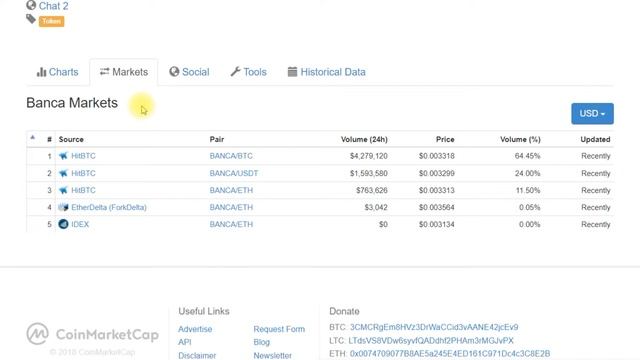Click the BTC donation address link

point(434,327)
